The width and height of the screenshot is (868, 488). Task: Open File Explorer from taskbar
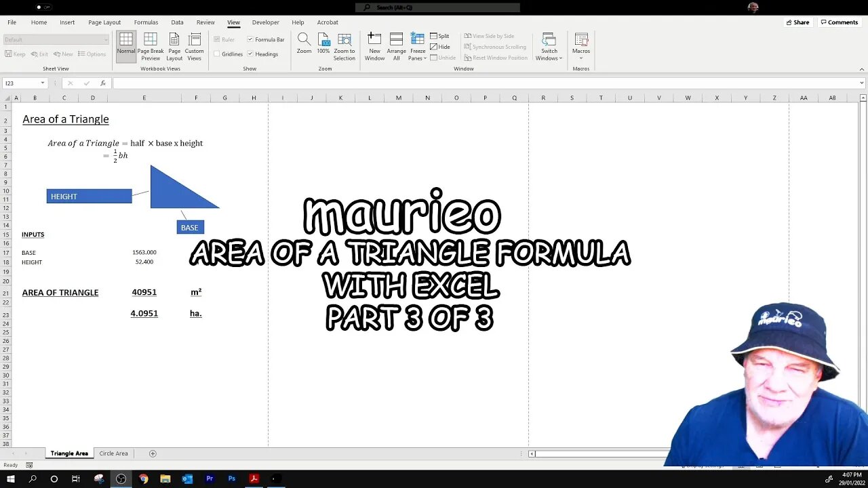click(165, 479)
